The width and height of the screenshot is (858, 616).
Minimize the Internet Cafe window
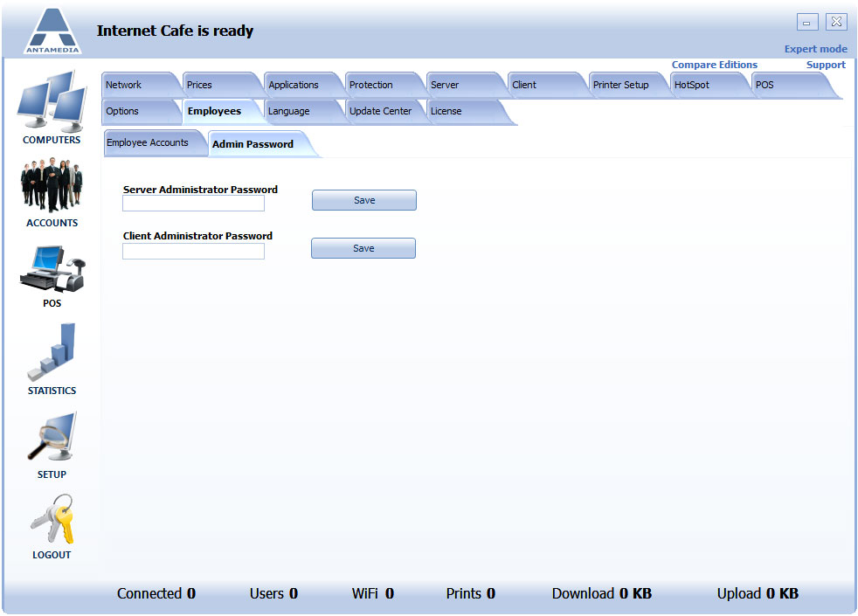pos(807,23)
